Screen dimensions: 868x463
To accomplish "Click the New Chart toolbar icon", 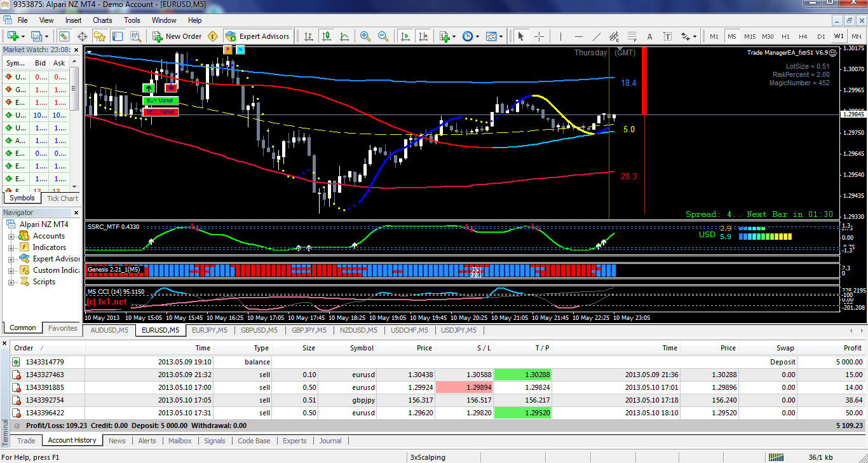I will pyautogui.click(x=13, y=36).
